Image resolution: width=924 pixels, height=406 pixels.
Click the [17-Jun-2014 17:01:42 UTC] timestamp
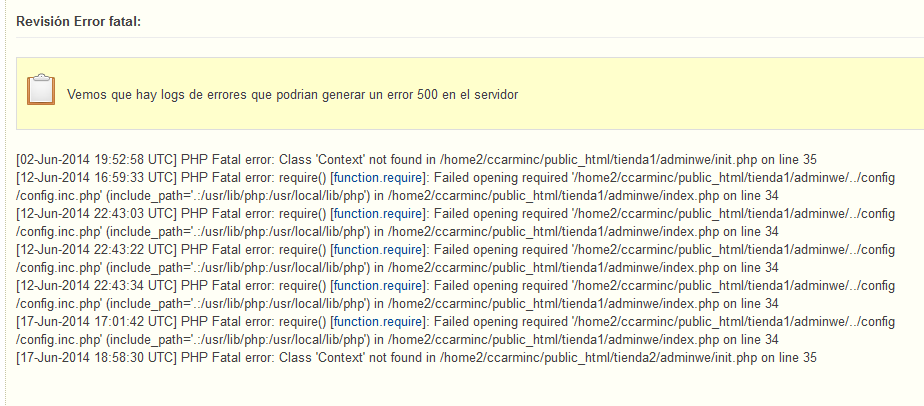(97, 322)
